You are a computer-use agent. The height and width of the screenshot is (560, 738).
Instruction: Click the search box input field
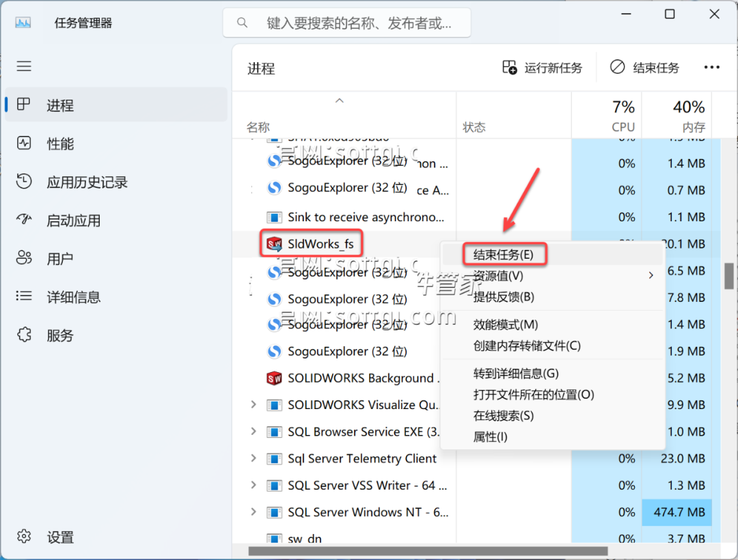[347, 23]
